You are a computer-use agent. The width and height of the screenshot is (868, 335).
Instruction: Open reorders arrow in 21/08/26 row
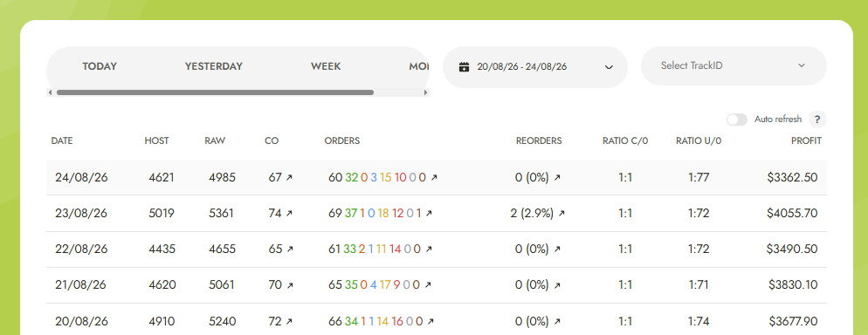click(x=557, y=285)
